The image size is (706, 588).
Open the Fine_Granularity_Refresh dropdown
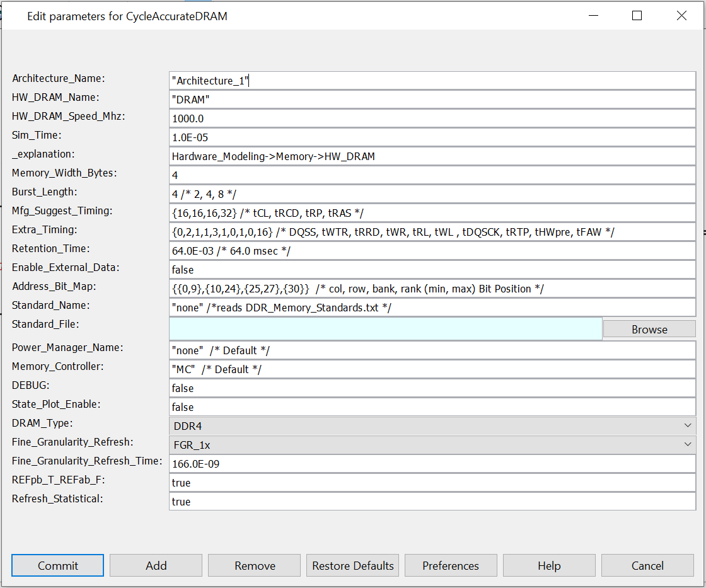pyautogui.click(x=432, y=445)
